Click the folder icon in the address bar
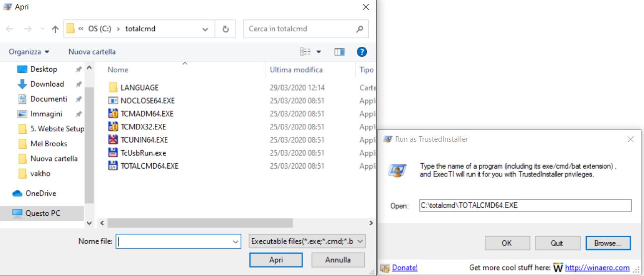This screenshot has width=644, height=276. tap(71, 29)
